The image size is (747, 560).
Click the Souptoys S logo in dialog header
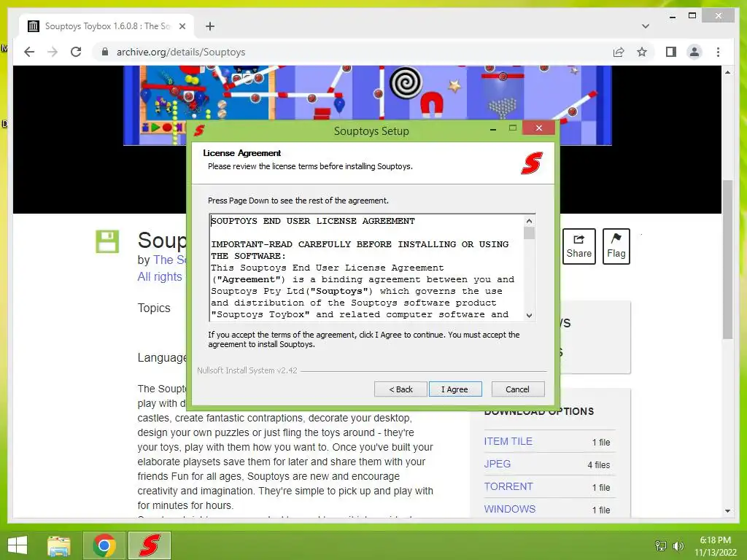(x=532, y=163)
